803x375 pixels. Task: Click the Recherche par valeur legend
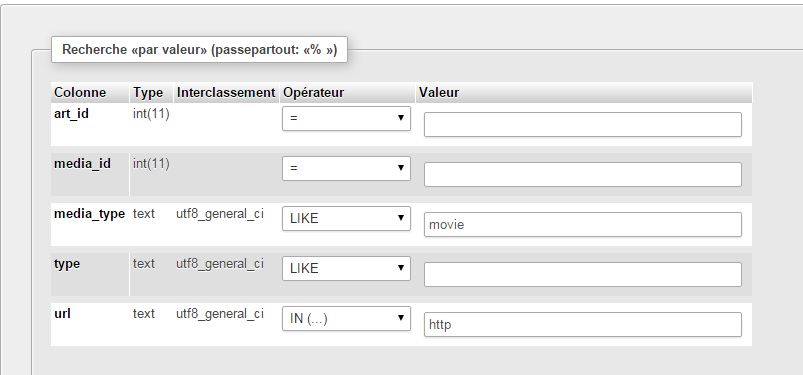click(x=199, y=50)
